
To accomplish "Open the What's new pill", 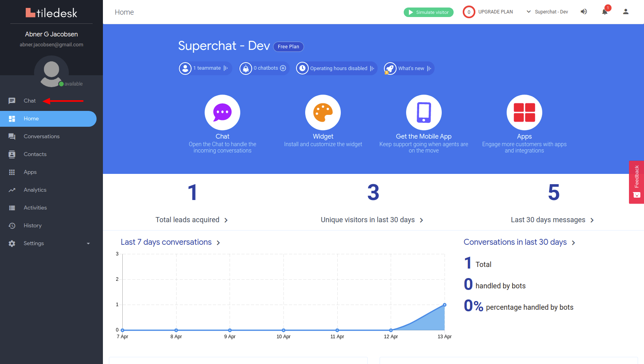I will tap(409, 69).
